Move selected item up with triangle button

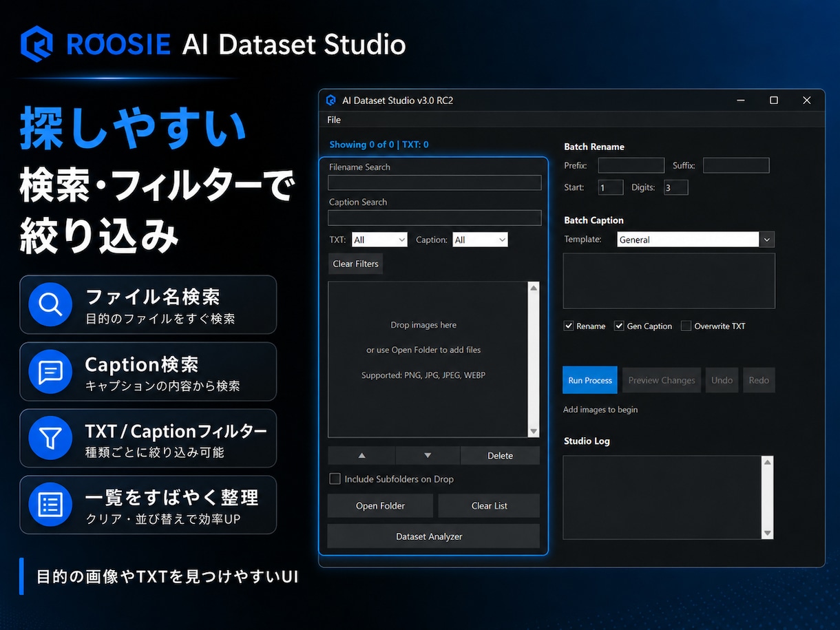point(361,456)
